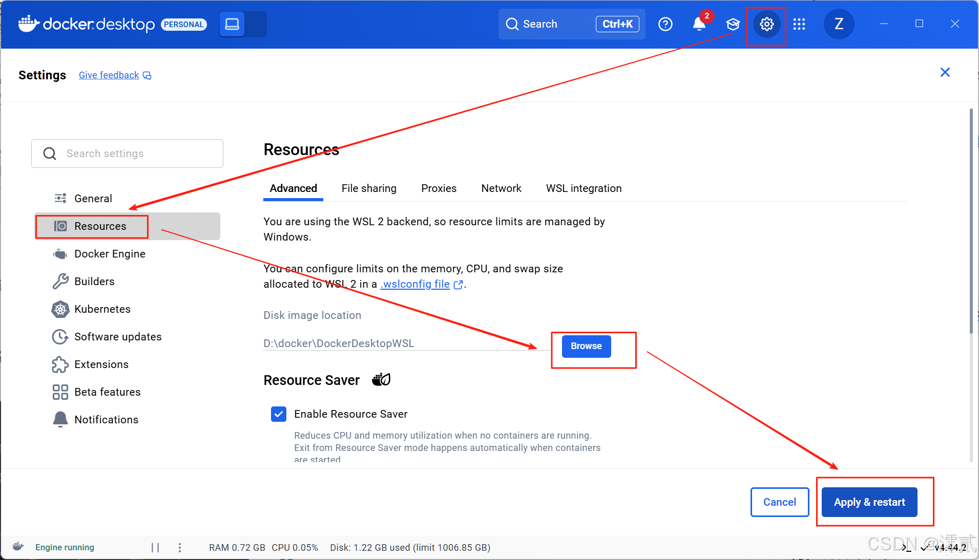979x560 pixels.
Task: Open the help question mark icon
Action: [665, 24]
